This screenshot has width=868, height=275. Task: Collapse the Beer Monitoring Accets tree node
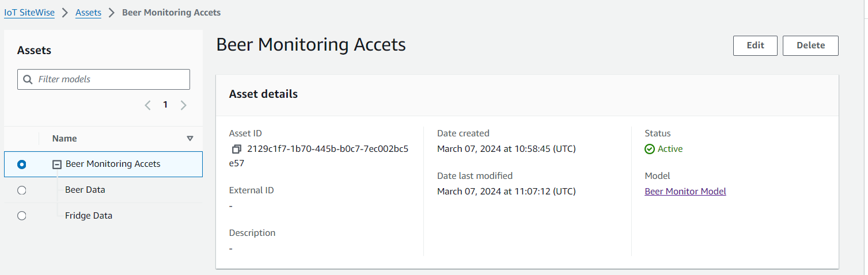56,165
